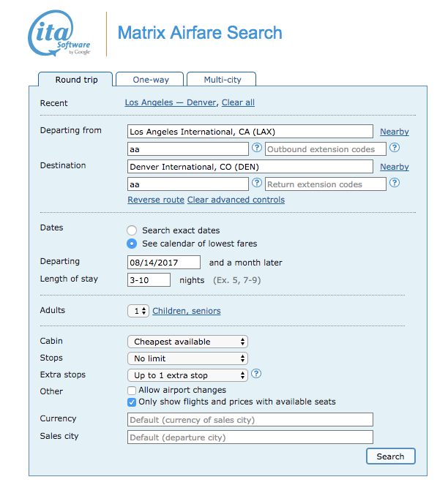Click the Length of stay field
Image resolution: width=448 pixels, height=504 pixels.
[149, 279]
